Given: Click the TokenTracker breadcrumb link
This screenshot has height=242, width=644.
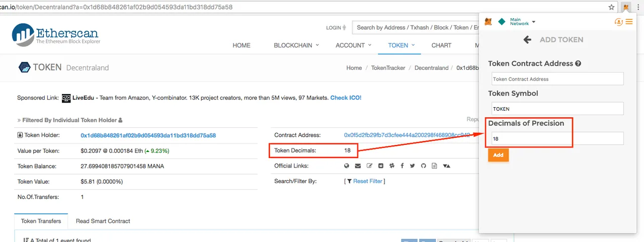Looking at the screenshot, I should click(388, 68).
